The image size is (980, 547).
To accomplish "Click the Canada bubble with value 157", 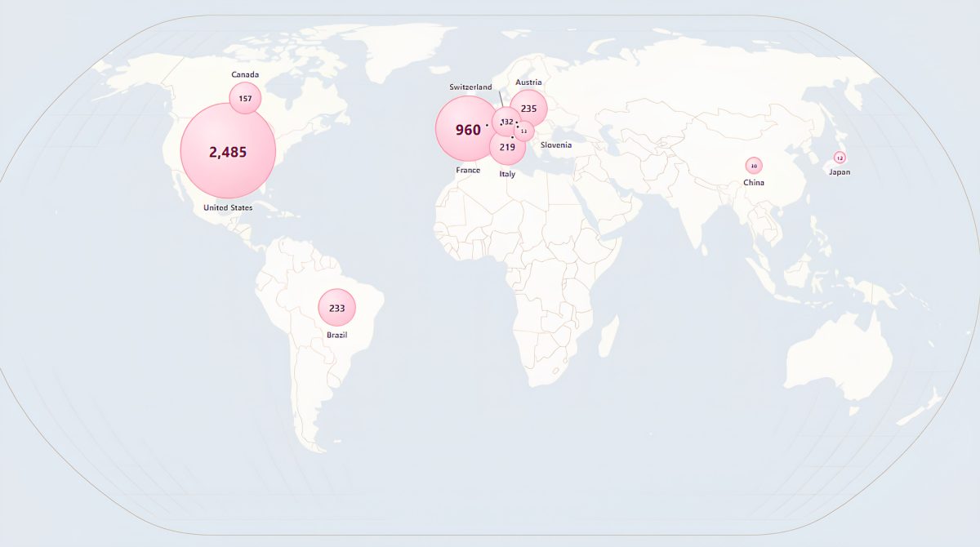I will point(245,98).
